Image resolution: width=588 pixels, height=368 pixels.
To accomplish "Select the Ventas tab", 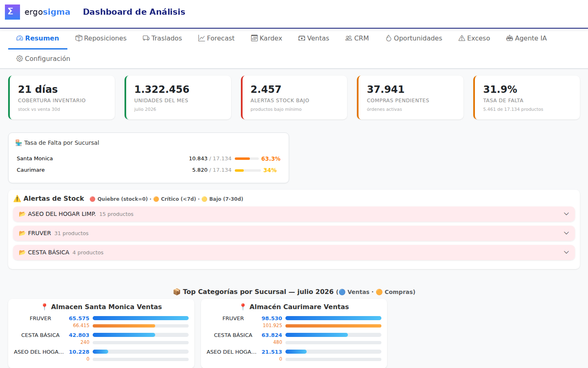I will click(314, 38).
